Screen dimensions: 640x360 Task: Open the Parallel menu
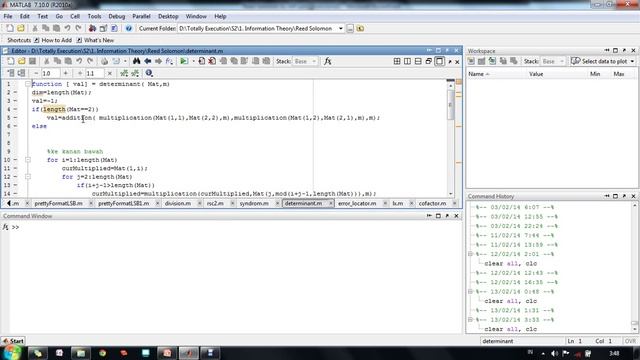[x=141, y=16]
